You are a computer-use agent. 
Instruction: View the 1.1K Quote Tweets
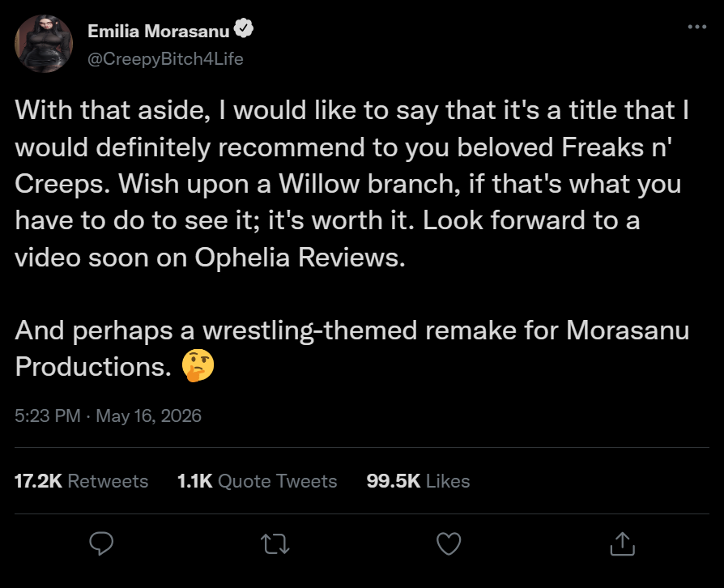(258, 481)
